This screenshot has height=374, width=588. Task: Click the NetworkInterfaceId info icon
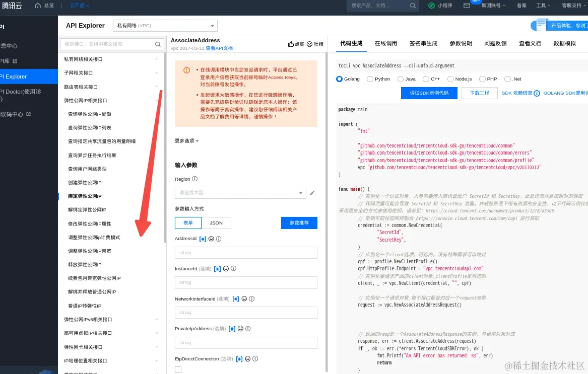(251, 298)
